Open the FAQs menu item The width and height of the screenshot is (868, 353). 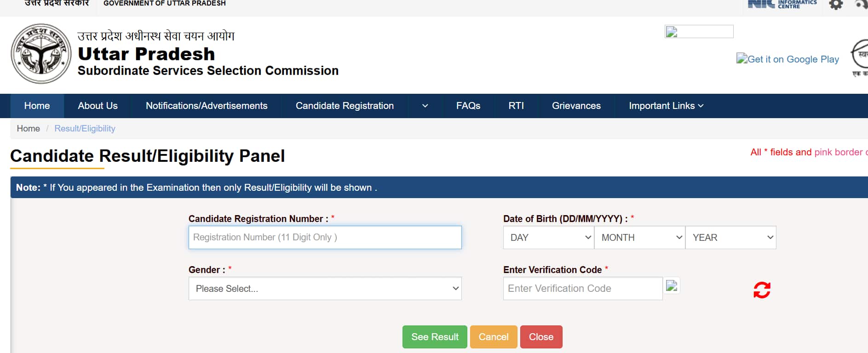coord(468,106)
